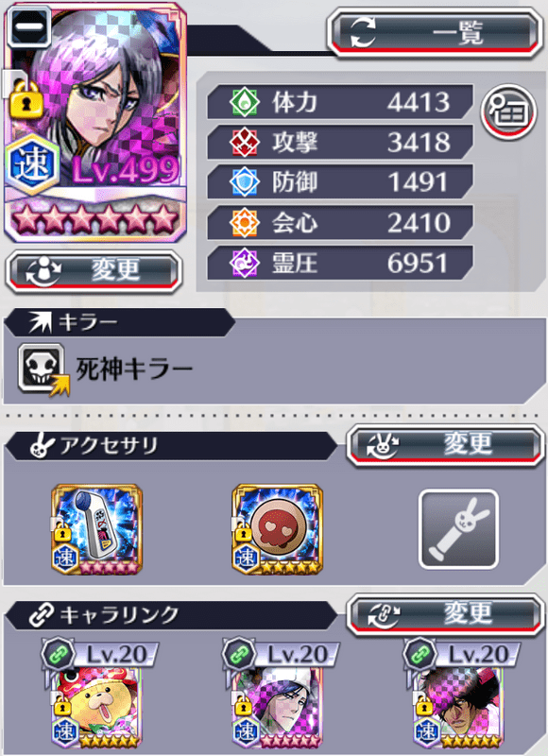Select the キャラリンク section header

[170, 615]
